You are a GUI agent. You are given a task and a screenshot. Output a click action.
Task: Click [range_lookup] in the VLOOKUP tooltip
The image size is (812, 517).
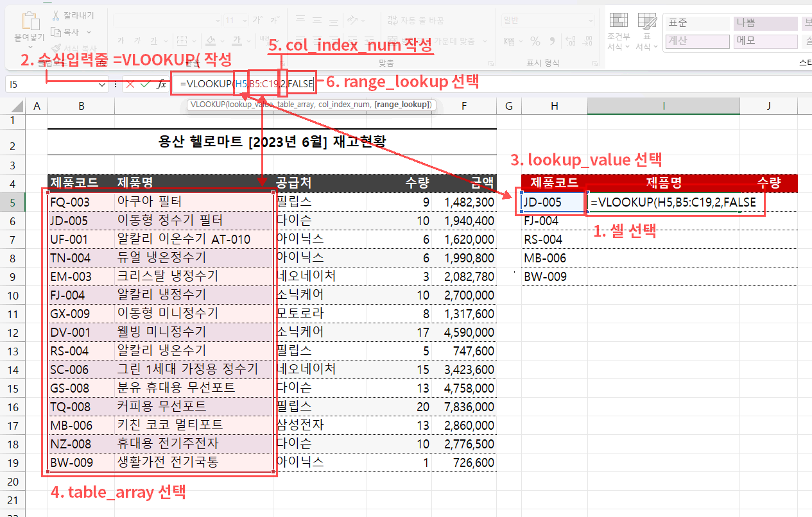pyautogui.click(x=402, y=104)
